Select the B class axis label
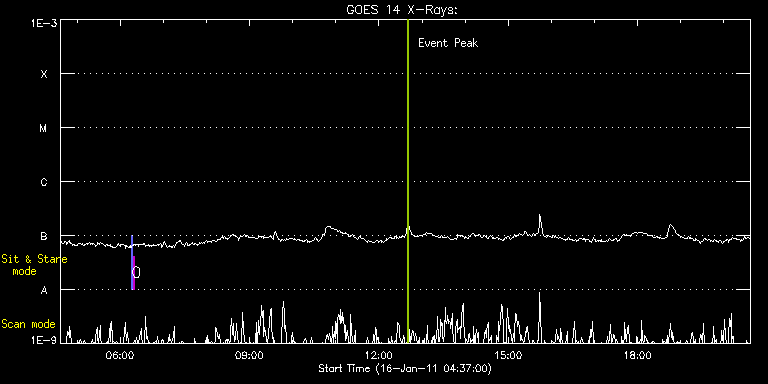This screenshot has width=768, height=384. point(44,236)
